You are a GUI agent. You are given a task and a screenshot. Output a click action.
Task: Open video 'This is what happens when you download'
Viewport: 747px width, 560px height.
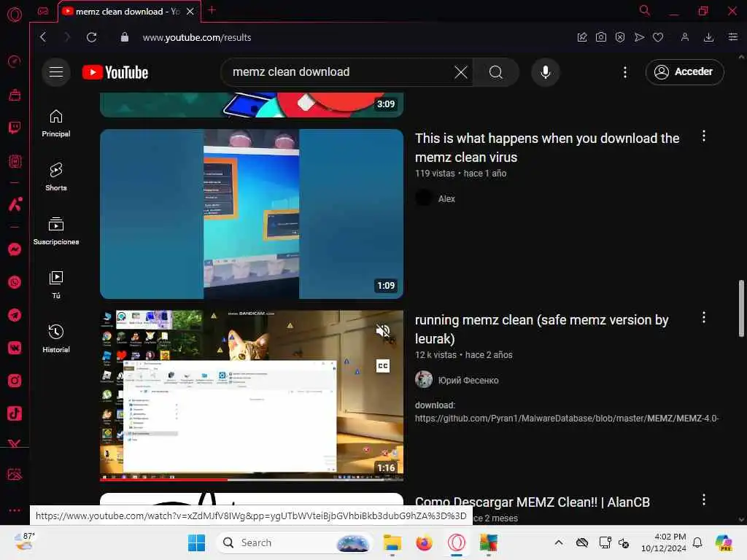[x=547, y=147]
